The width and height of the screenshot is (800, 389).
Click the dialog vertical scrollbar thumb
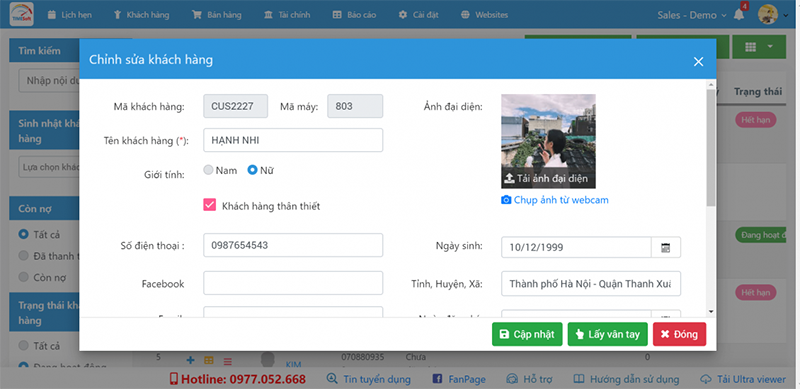tap(711, 148)
